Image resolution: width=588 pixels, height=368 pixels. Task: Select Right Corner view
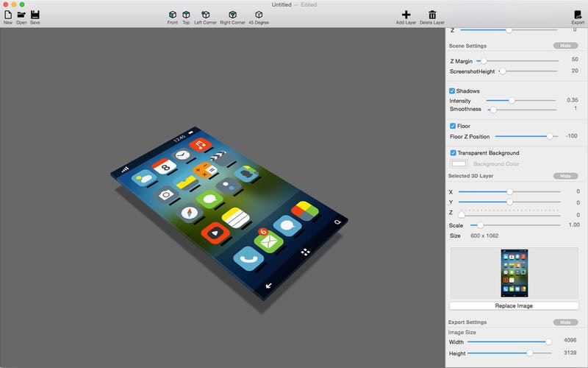click(232, 17)
